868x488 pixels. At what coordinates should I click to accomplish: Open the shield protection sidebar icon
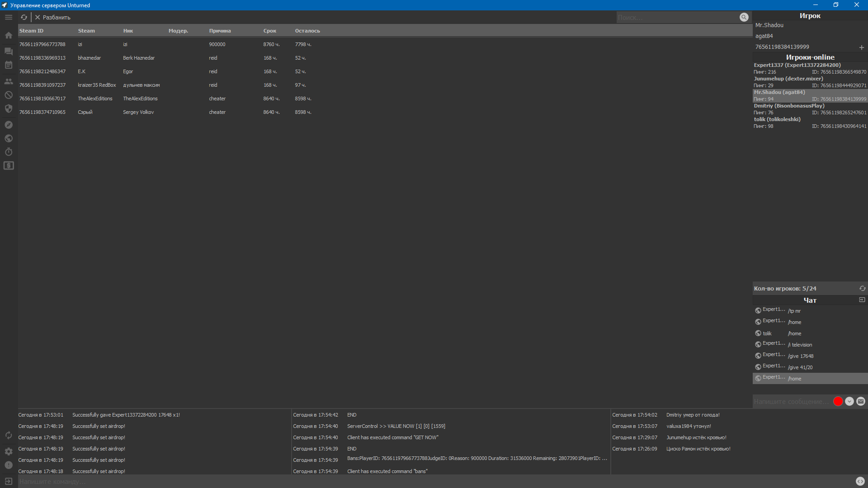(x=9, y=108)
